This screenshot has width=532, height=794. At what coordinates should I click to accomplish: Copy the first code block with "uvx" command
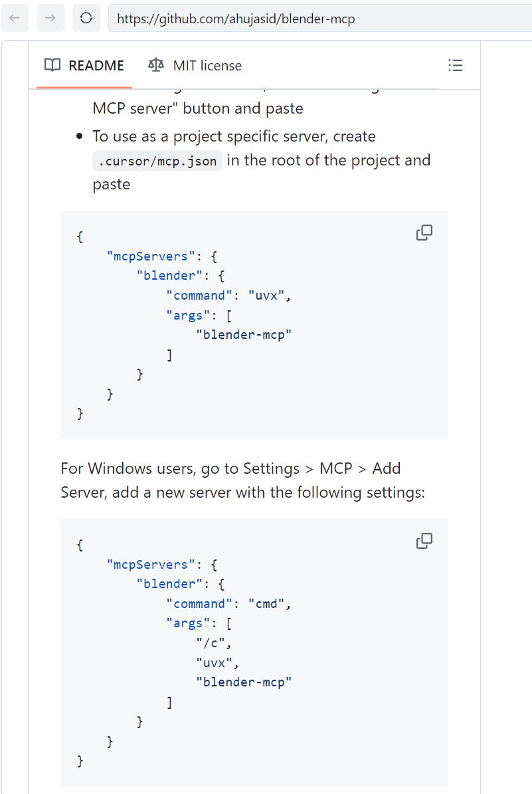pos(424,233)
